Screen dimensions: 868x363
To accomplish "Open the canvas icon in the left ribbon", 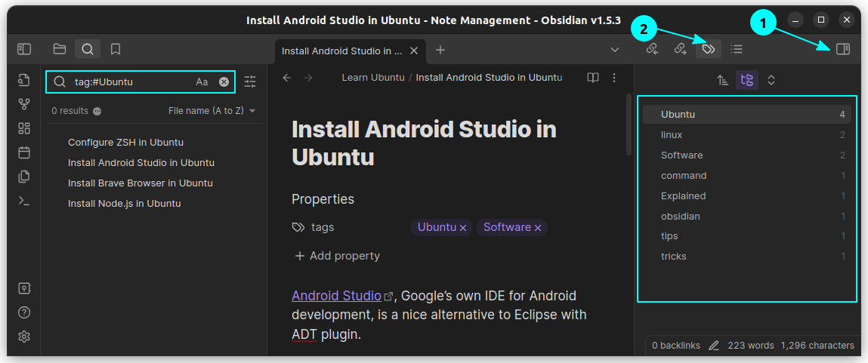I will pos(23,128).
